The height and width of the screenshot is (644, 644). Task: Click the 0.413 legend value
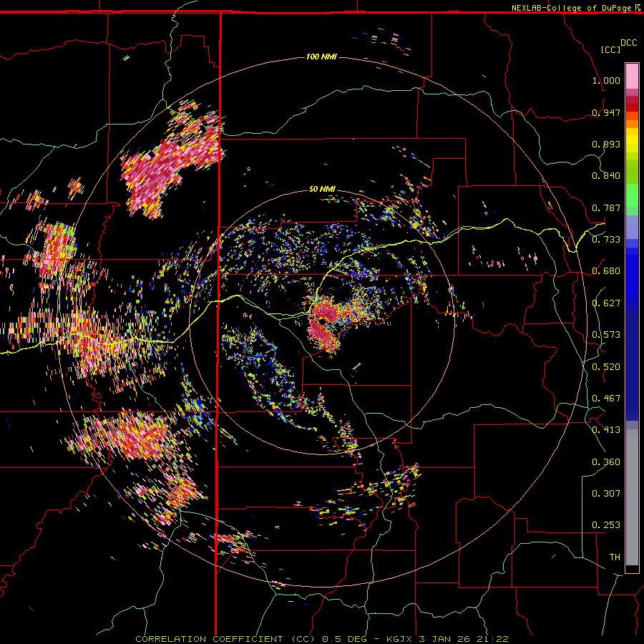click(606, 430)
